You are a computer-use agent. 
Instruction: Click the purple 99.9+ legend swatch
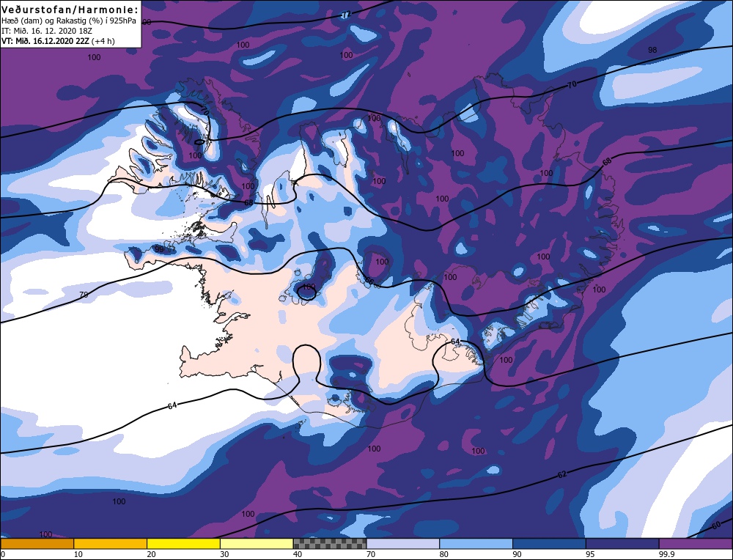coord(696,543)
